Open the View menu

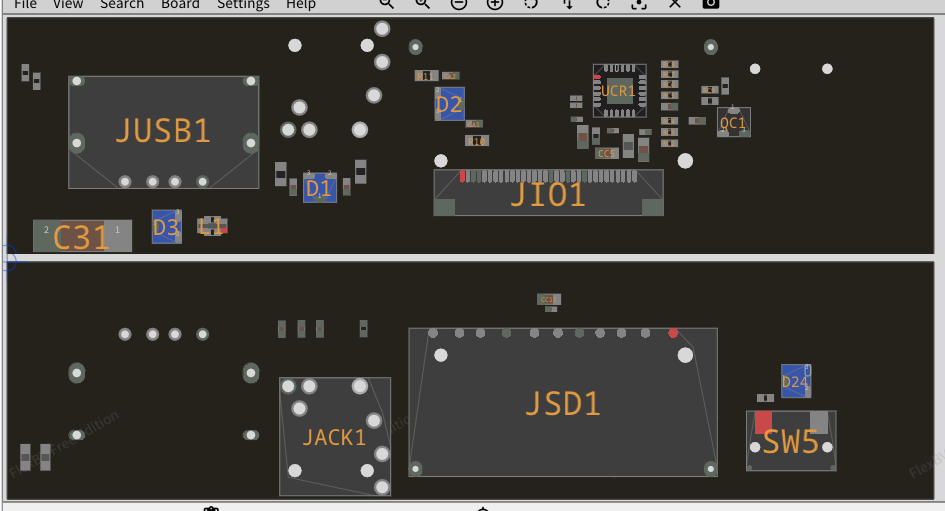(x=68, y=4)
